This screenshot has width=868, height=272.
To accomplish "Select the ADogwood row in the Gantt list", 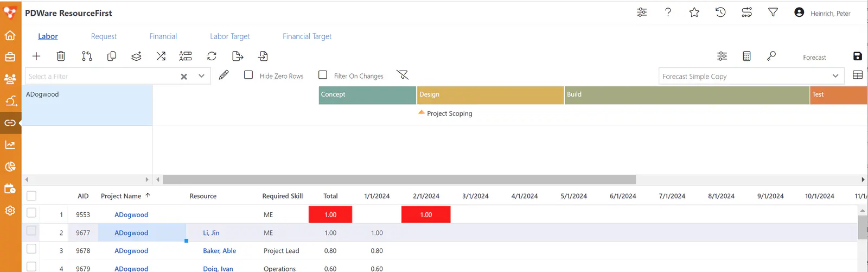I will click(87, 106).
